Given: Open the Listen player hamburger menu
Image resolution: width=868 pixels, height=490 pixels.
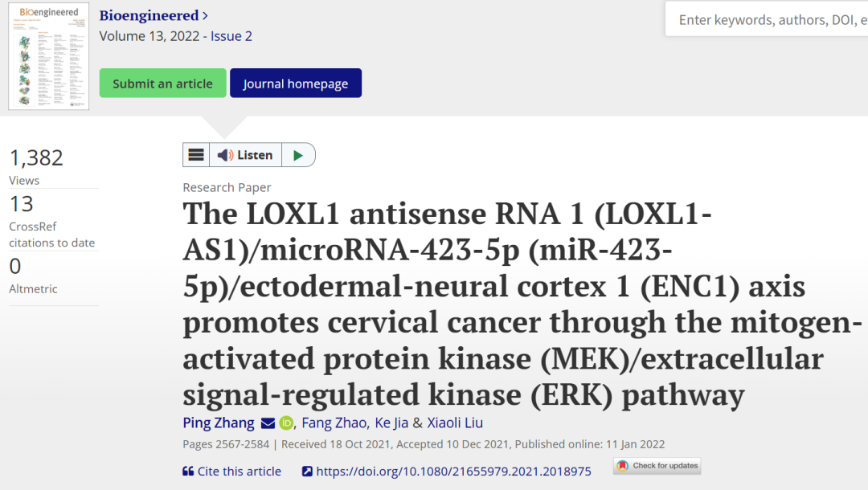Looking at the screenshot, I should point(196,155).
